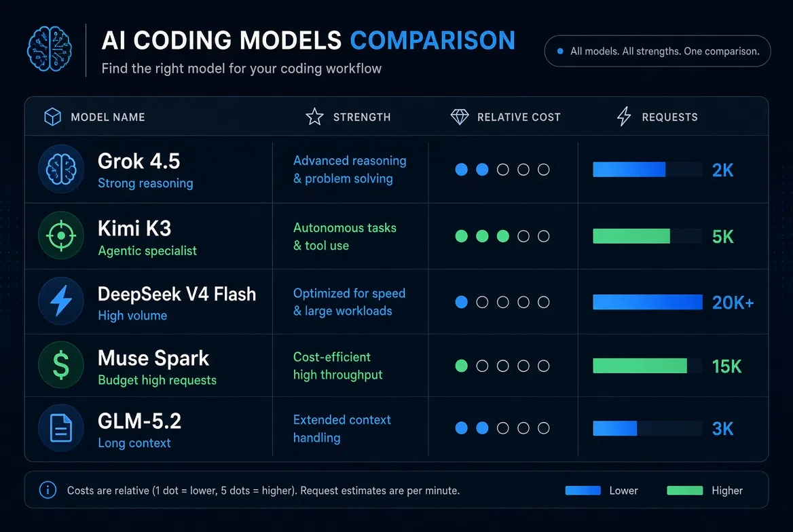Click the GLM-5.2 document icon
Viewport: 793px width, 532px height.
(x=61, y=427)
